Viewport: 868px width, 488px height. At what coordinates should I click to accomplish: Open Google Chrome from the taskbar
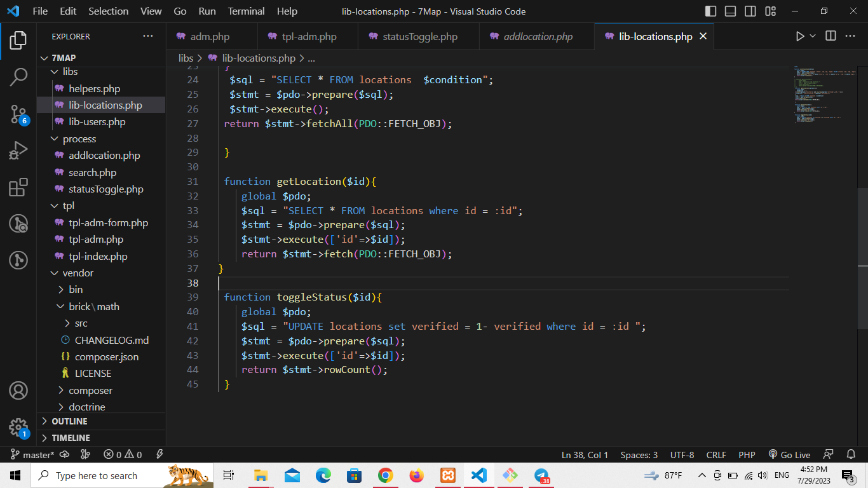386,475
